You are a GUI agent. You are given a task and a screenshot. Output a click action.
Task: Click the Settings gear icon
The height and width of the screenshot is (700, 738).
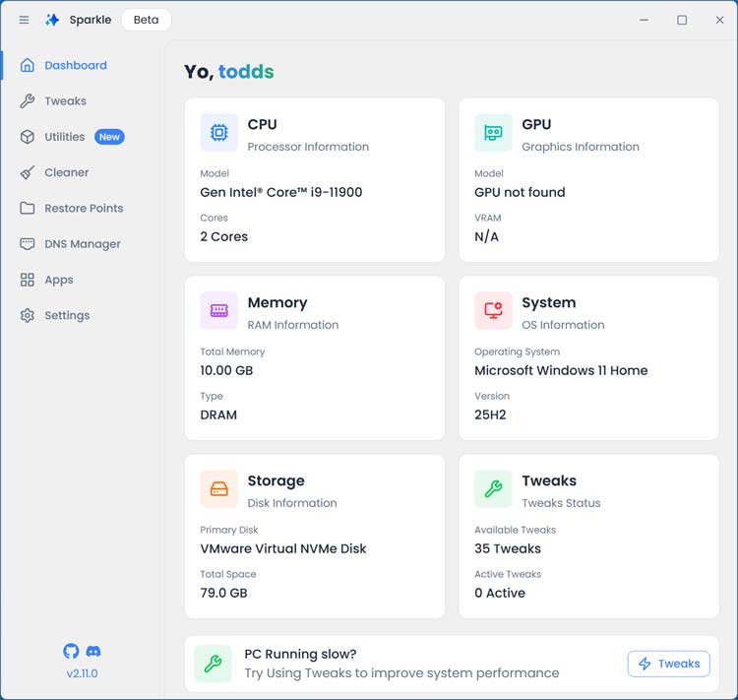point(28,315)
